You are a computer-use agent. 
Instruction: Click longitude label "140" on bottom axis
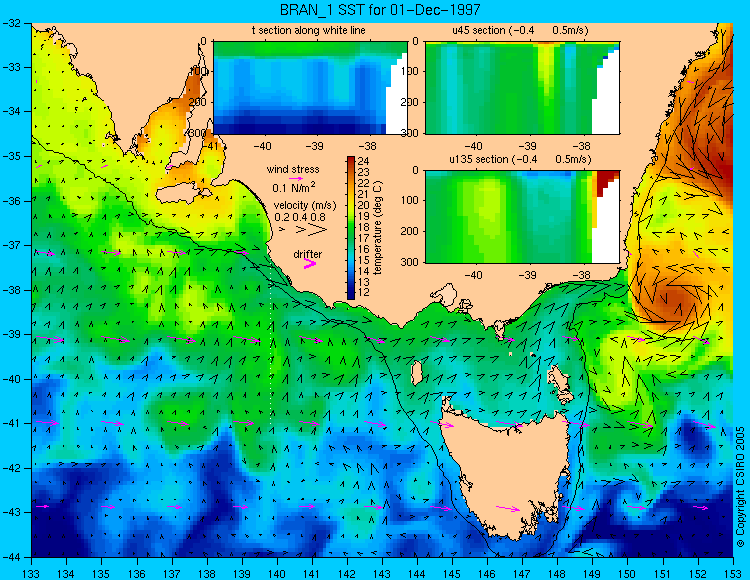click(276, 573)
